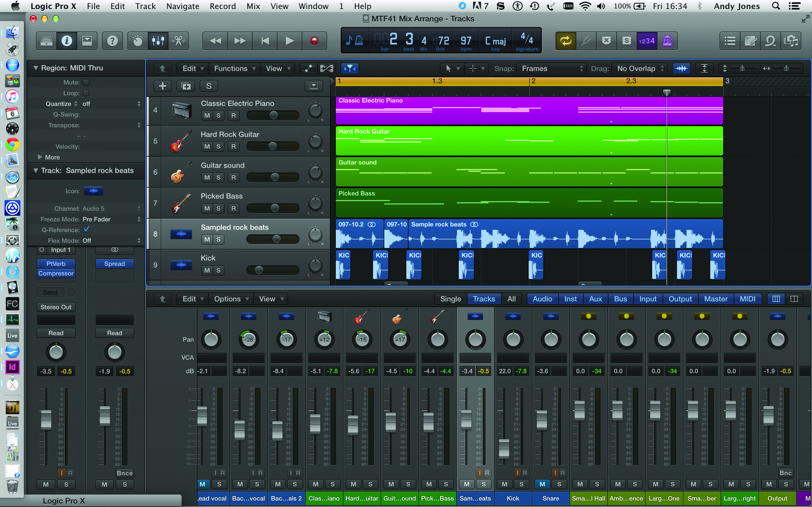Click the Inspector icon in the toolbar
This screenshot has height=507, width=812.
point(67,41)
